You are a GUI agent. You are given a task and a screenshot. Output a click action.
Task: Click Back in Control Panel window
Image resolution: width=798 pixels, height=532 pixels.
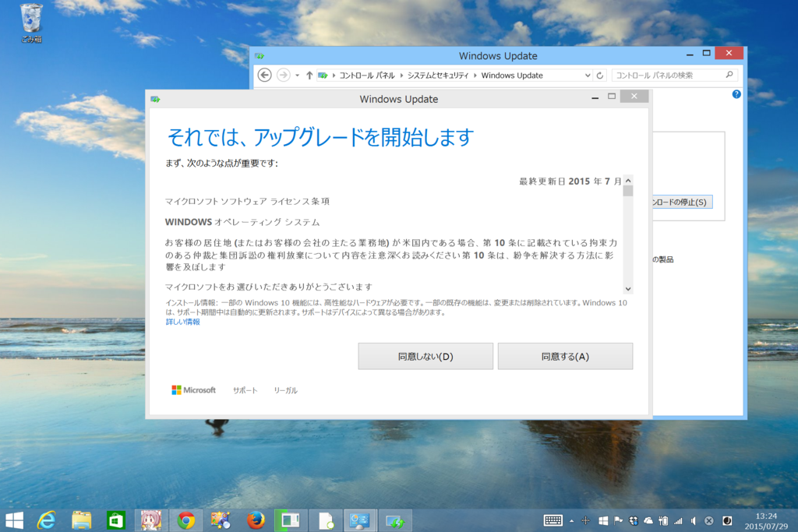(x=264, y=75)
